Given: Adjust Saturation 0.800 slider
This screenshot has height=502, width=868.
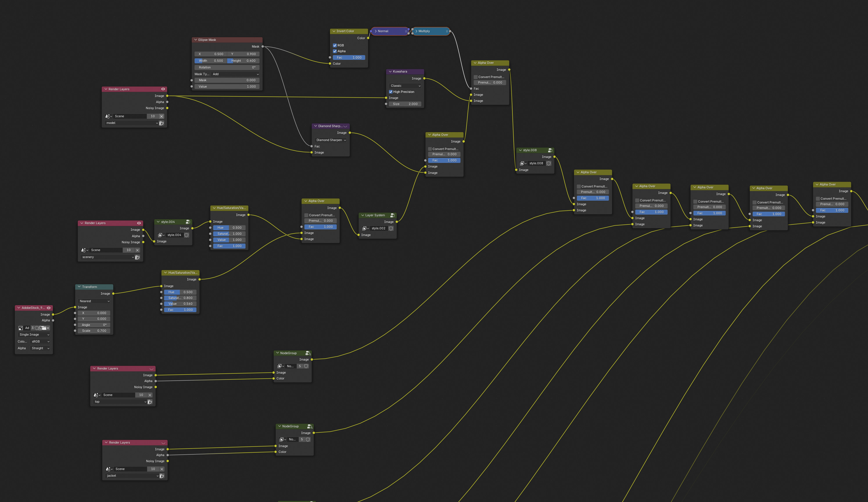Looking at the screenshot, I should (x=180, y=298).
